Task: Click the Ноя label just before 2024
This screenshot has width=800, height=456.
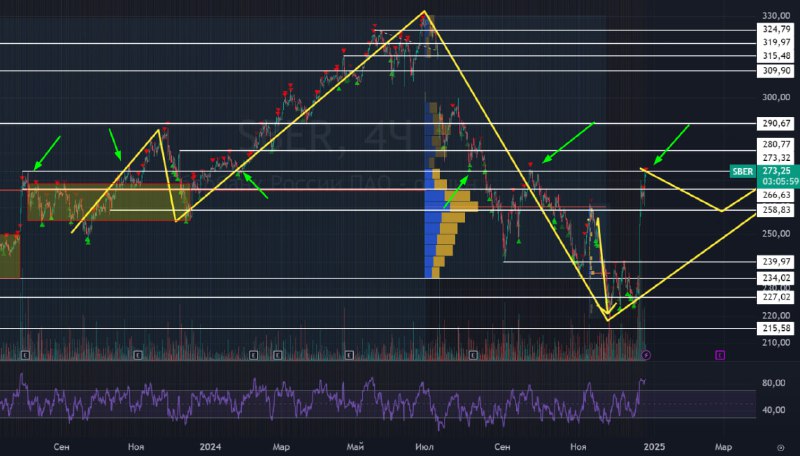Action: (x=136, y=447)
